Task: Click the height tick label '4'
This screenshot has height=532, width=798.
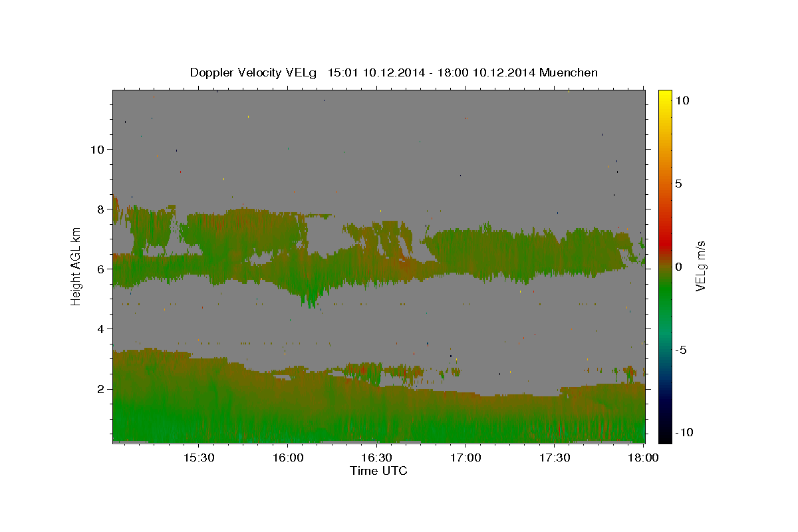Action: (100, 329)
